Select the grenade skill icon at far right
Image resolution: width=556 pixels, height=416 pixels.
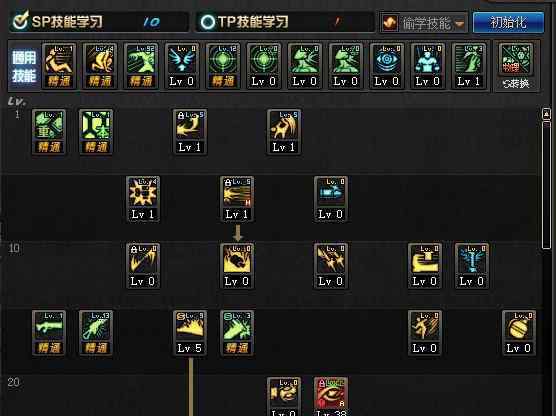click(519, 333)
